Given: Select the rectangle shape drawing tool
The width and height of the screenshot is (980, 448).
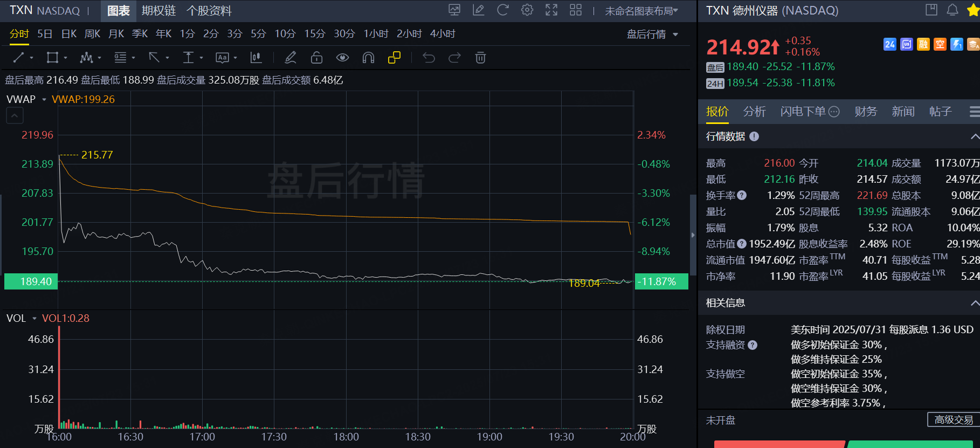Looking at the screenshot, I should pos(52,58).
